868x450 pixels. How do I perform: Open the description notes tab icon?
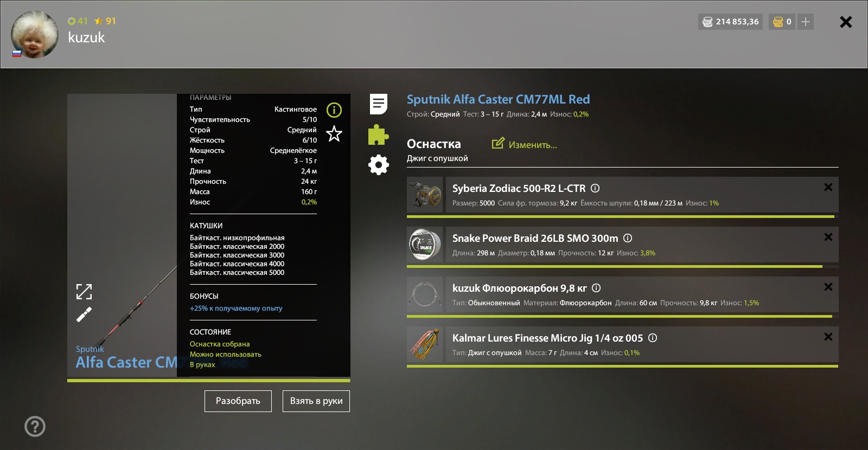(379, 104)
